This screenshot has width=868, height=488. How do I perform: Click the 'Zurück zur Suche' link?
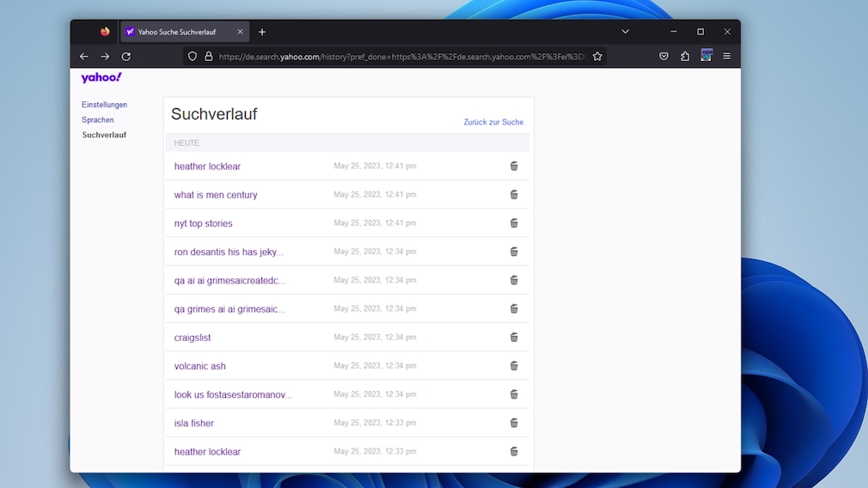pyautogui.click(x=493, y=122)
